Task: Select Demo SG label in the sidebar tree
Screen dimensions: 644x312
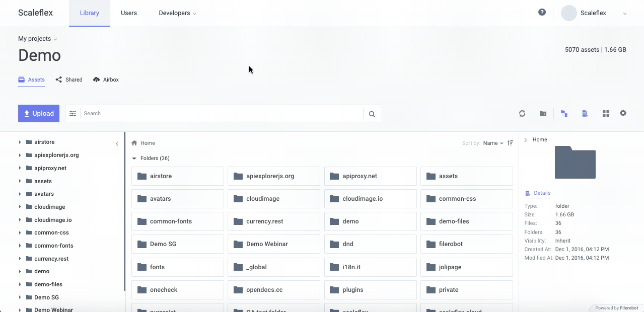Action: pos(46,297)
